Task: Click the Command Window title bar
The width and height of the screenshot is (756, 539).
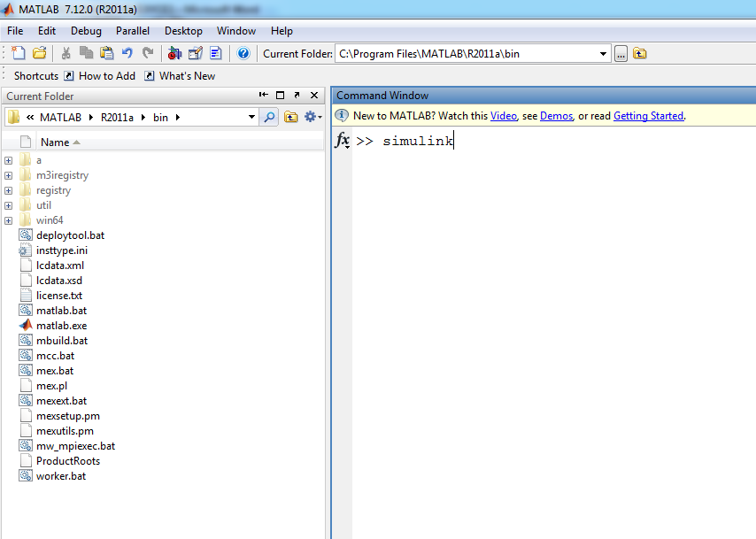Action: point(544,96)
